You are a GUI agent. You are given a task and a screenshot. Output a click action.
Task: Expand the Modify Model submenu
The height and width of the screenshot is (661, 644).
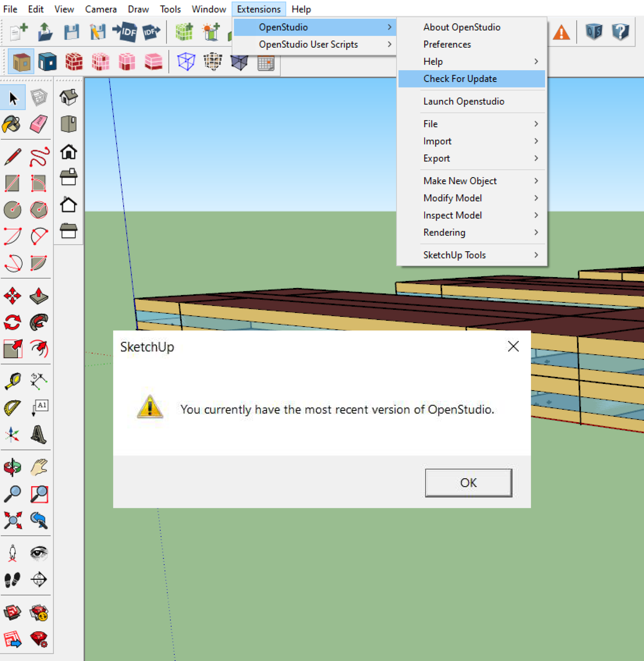click(x=452, y=198)
